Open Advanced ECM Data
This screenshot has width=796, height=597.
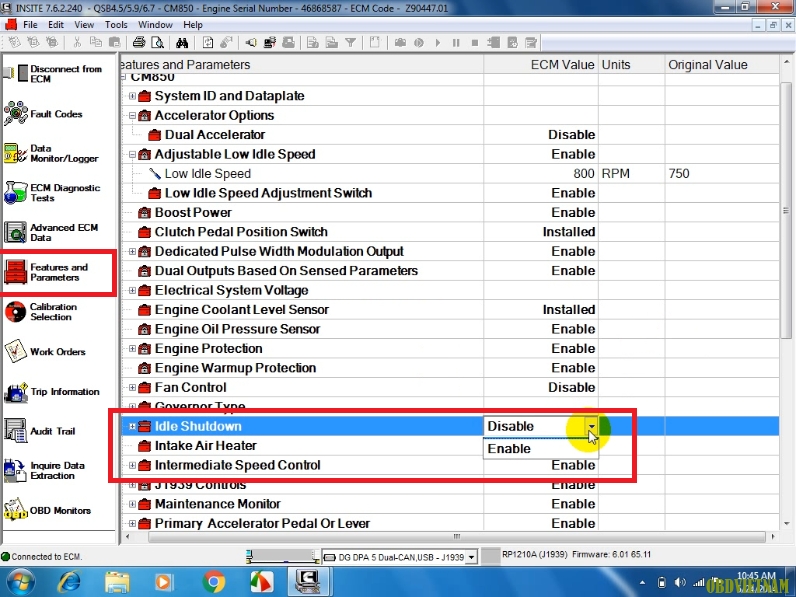pyautogui.click(x=51, y=233)
